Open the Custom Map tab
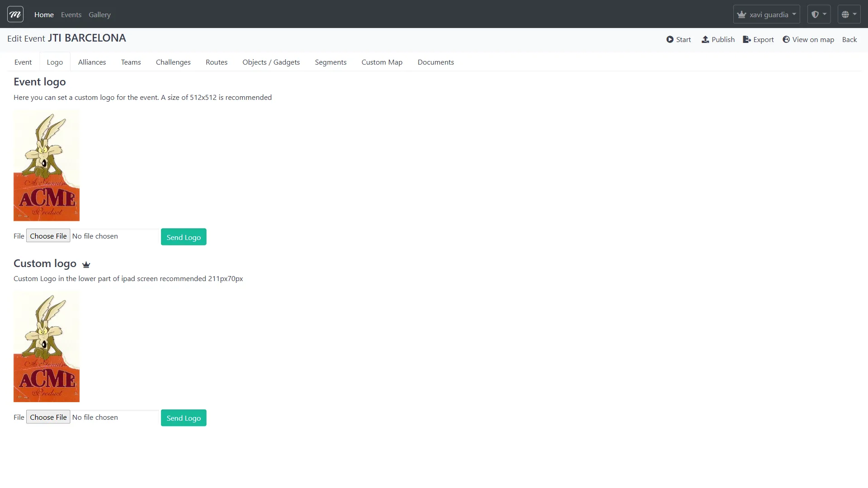868x488 pixels. (382, 62)
